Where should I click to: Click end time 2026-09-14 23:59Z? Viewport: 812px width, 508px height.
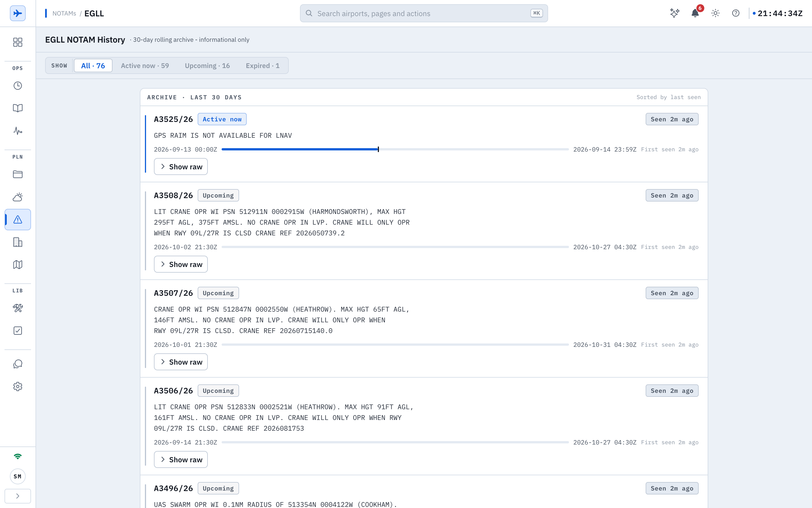[605, 150]
